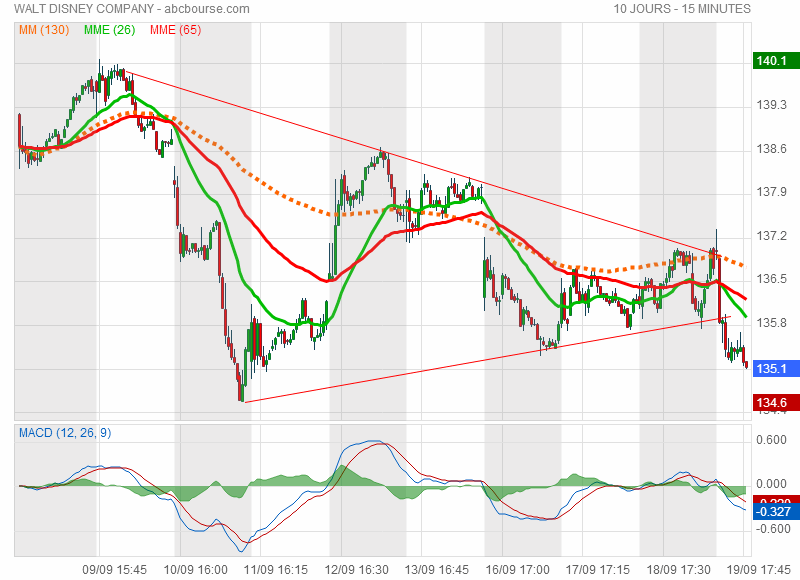The width and height of the screenshot is (800, 580).
Task: Select the MME (65) legend entry
Action: tap(176, 30)
